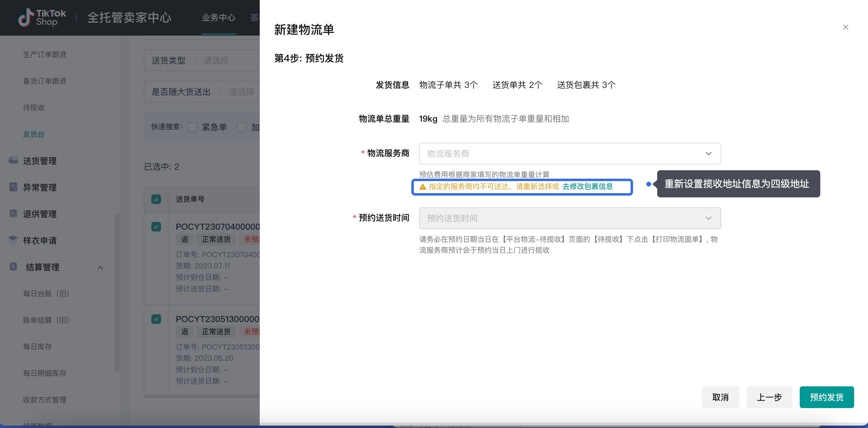Click the sidebar vertical scrollbar

click(x=117, y=293)
